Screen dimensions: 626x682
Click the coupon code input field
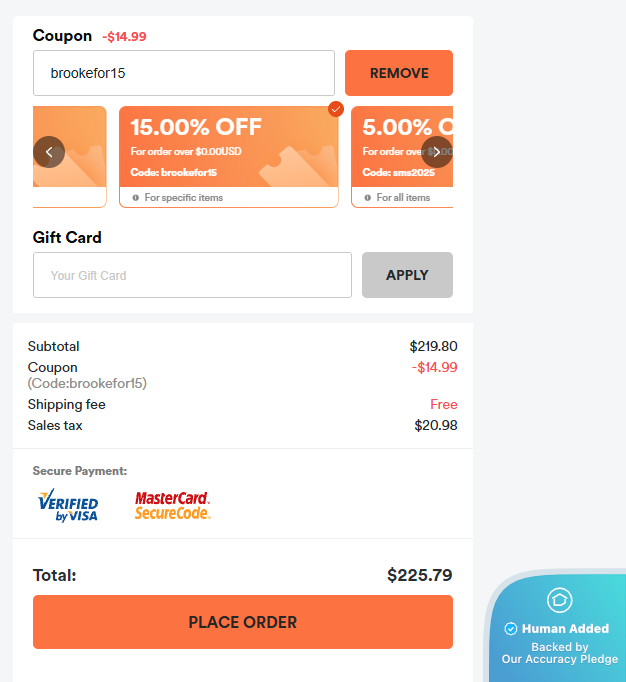coord(184,73)
